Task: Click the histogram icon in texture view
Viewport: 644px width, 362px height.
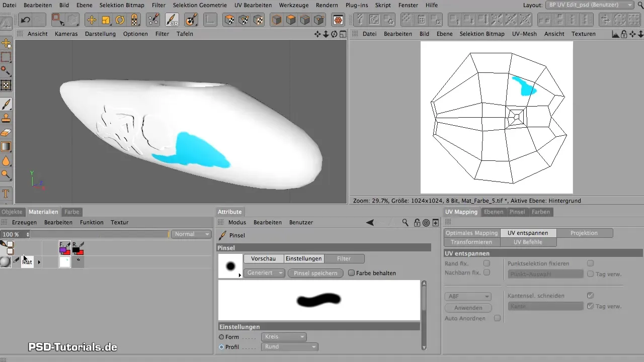Action: coord(615,34)
